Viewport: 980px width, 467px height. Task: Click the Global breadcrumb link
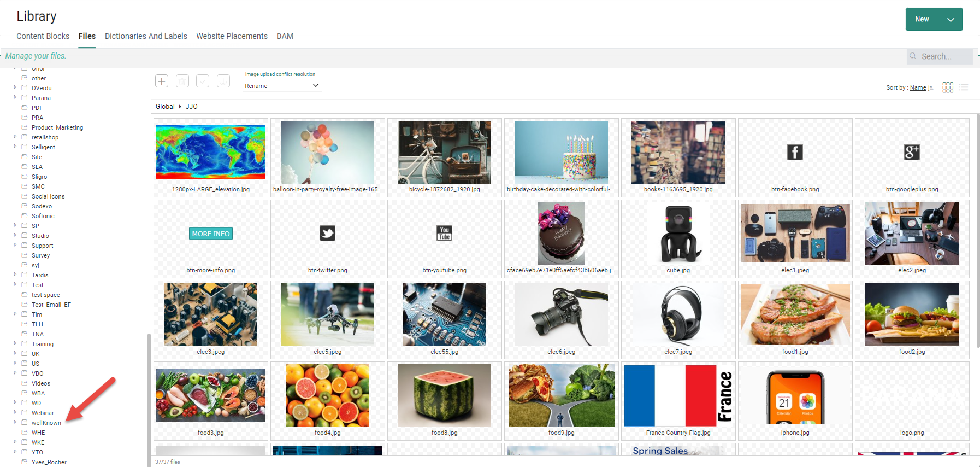click(x=165, y=107)
